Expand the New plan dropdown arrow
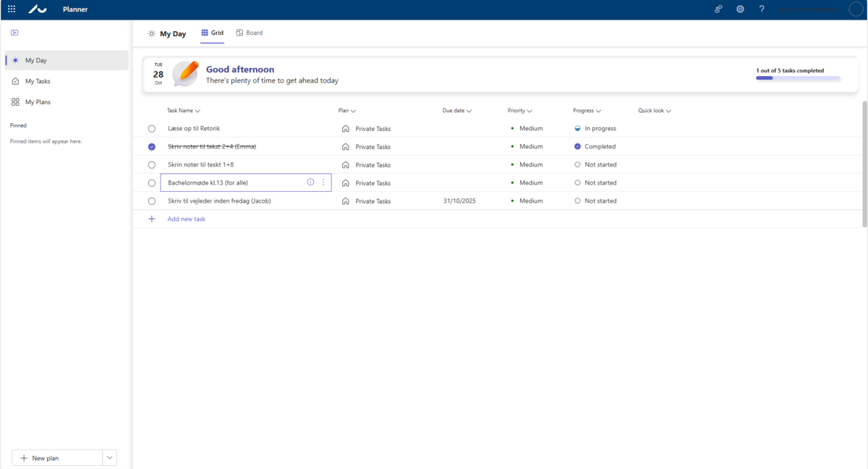This screenshot has width=868, height=469. pos(110,457)
